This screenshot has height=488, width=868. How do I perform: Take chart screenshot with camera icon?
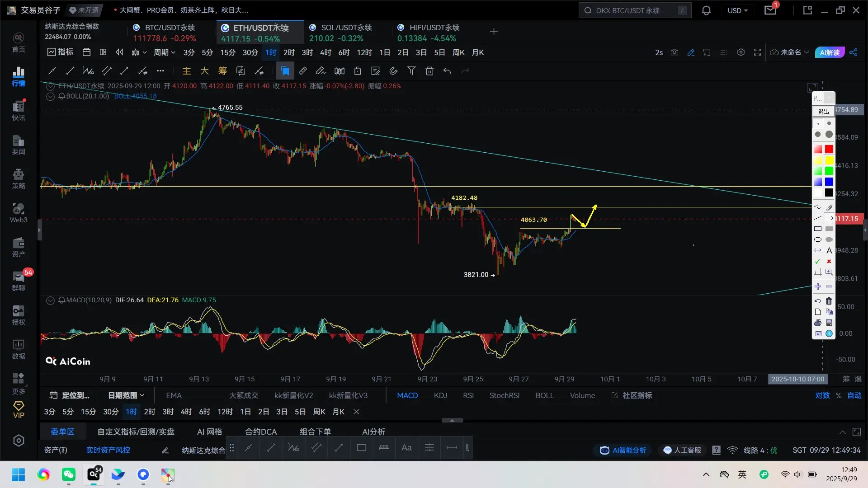coord(675,52)
